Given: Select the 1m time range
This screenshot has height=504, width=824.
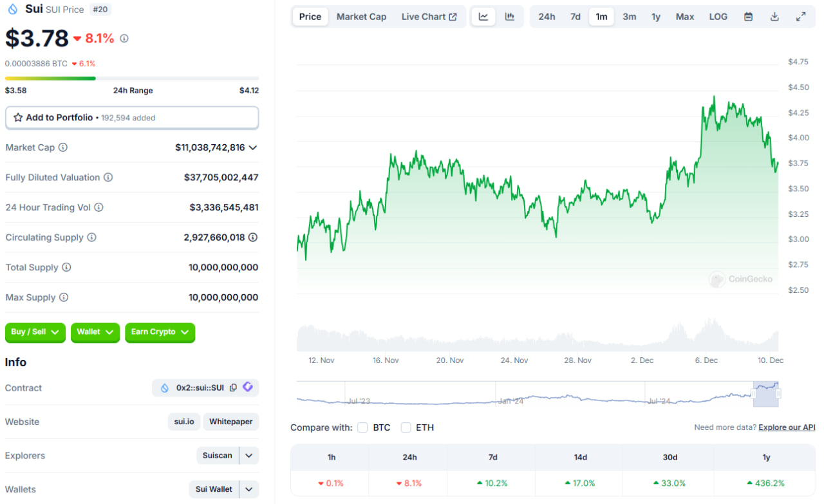Looking at the screenshot, I should (x=601, y=17).
